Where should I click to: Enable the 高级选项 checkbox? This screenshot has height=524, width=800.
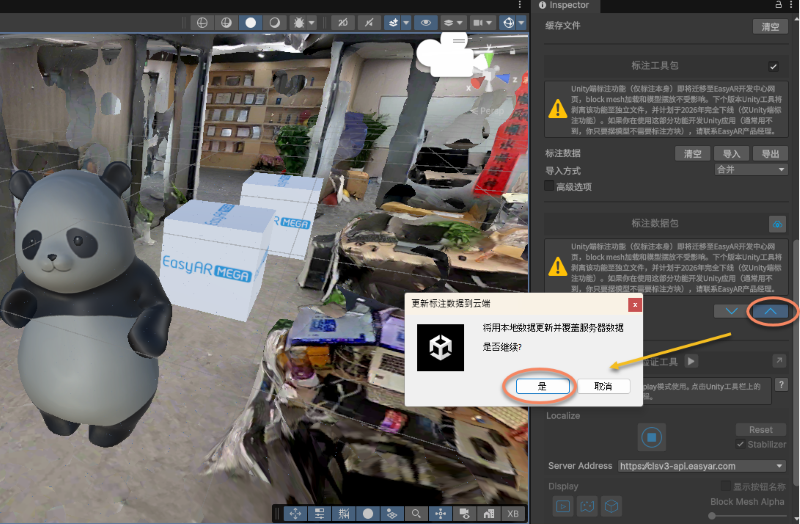(549, 186)
